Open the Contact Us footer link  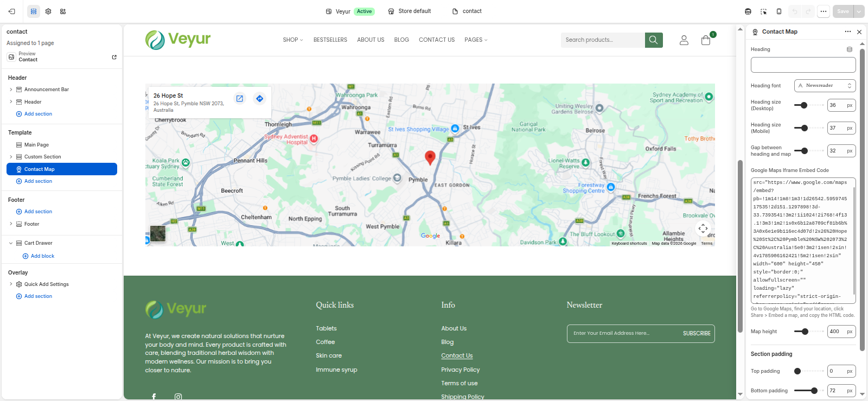coord(457,356)
